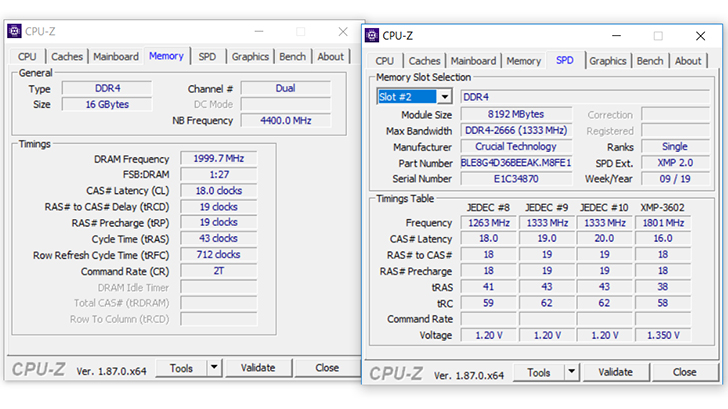This screenshot has width=728, height=409.
Task: Click Manufacturer value Crucial Technology
Action: 516,147
